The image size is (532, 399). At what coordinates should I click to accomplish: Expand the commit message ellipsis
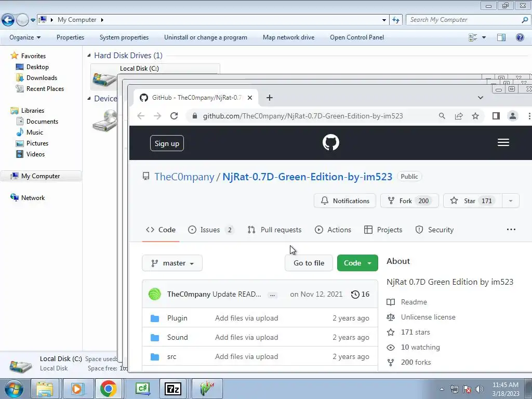point(272,295)
